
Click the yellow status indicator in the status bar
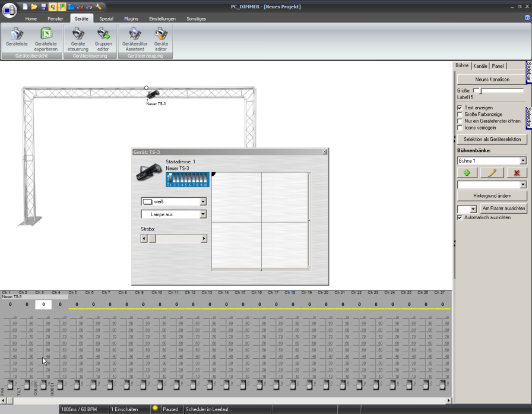click(x=155, y=408)
